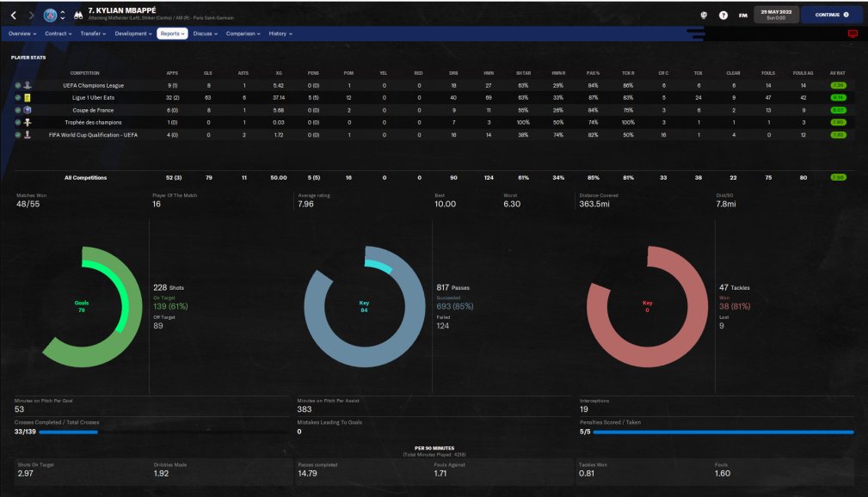Go back with the left arrow icon
The height and width of the screenshot is (497, 868).
13,15
